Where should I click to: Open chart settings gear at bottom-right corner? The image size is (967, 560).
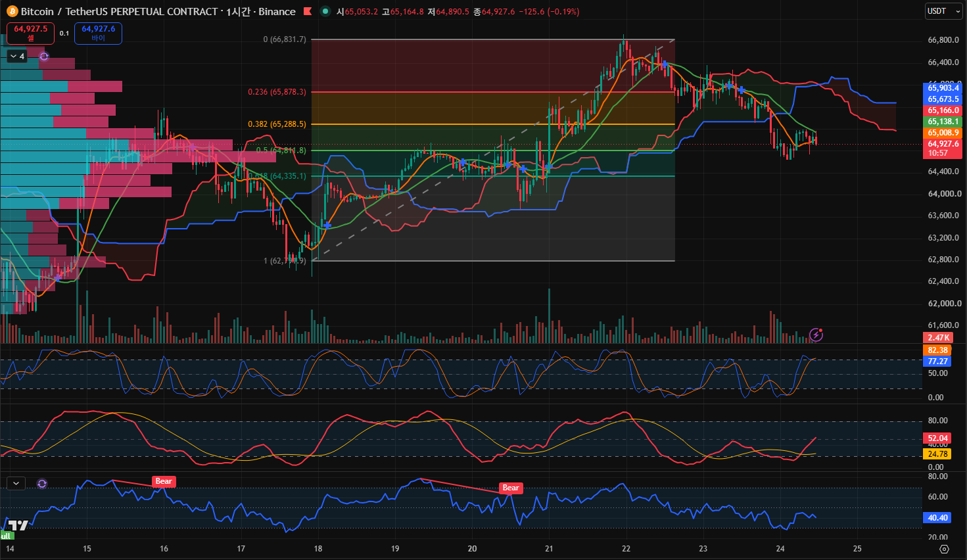point(944,549)
